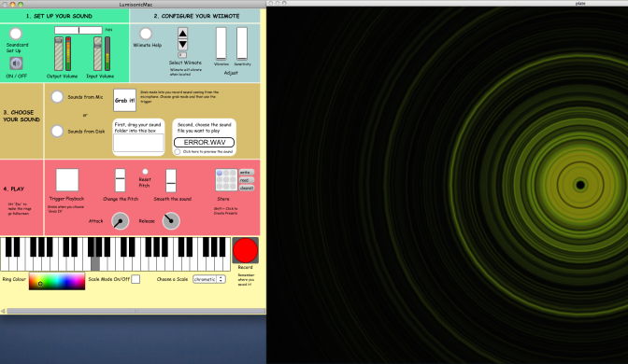
Task: Click the read preset button
Action: (247, 180)
